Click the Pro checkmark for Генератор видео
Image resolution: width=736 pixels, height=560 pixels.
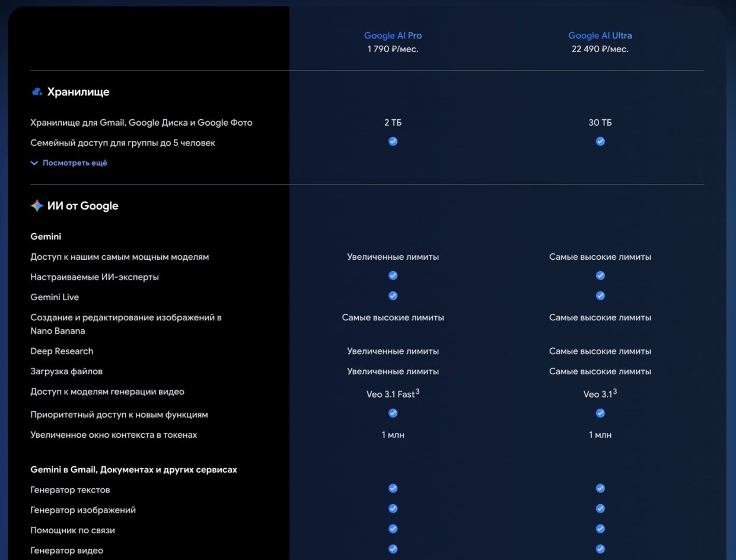click(x=393, y=549)
